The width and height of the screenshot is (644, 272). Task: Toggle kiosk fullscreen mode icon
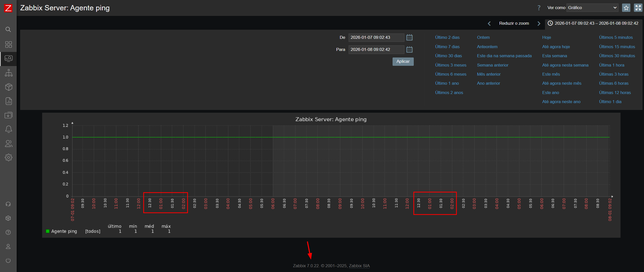point(638,8)
